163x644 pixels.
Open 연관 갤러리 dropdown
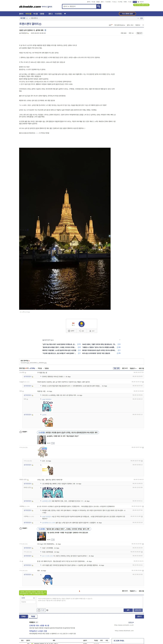pos(120,25)
